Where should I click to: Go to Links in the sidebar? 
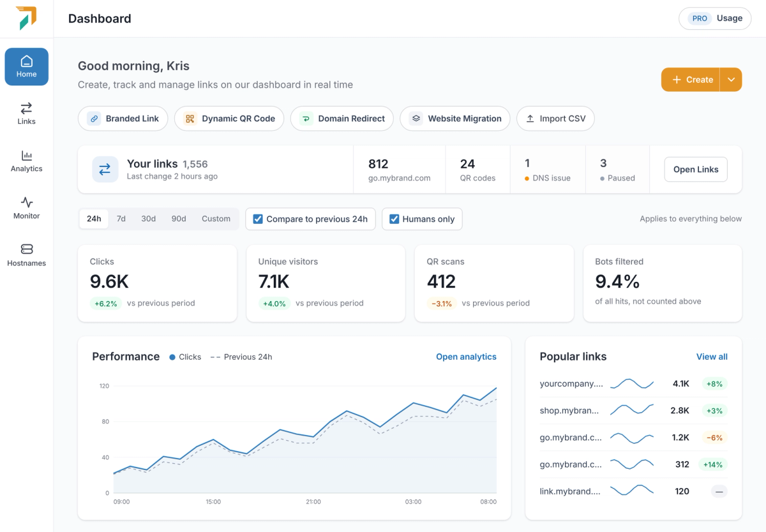click(x=26, y=114)
